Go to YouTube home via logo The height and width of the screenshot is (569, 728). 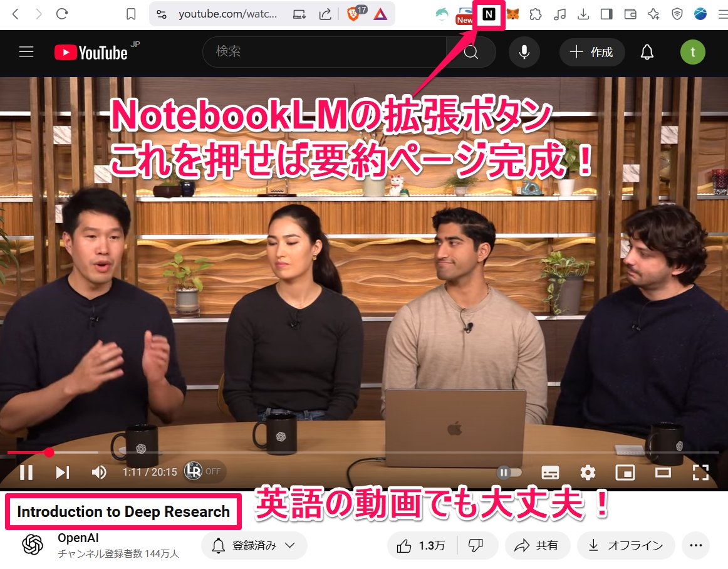[91, 52]
